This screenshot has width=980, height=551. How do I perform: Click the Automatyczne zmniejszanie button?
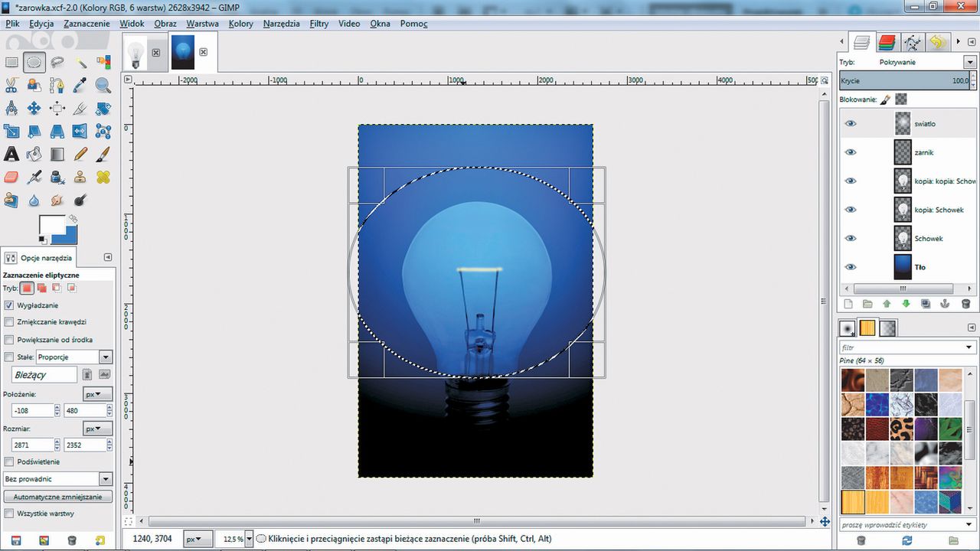[x=57, y=497]
